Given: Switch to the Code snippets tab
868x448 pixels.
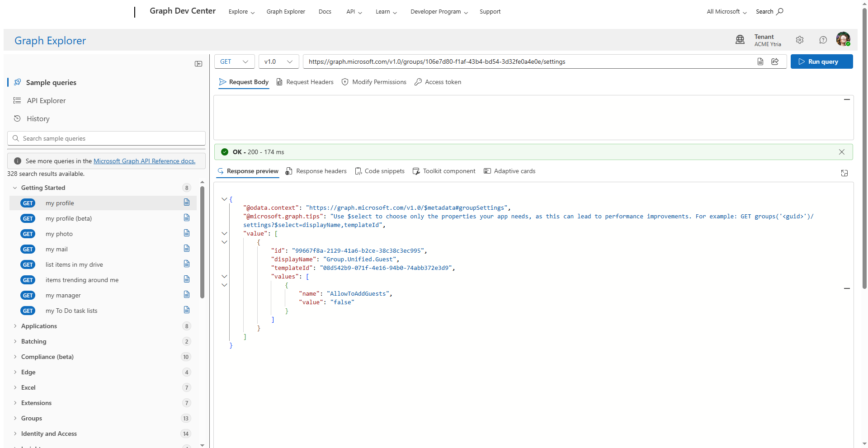Looking at the screenshot, I should 380,171.
